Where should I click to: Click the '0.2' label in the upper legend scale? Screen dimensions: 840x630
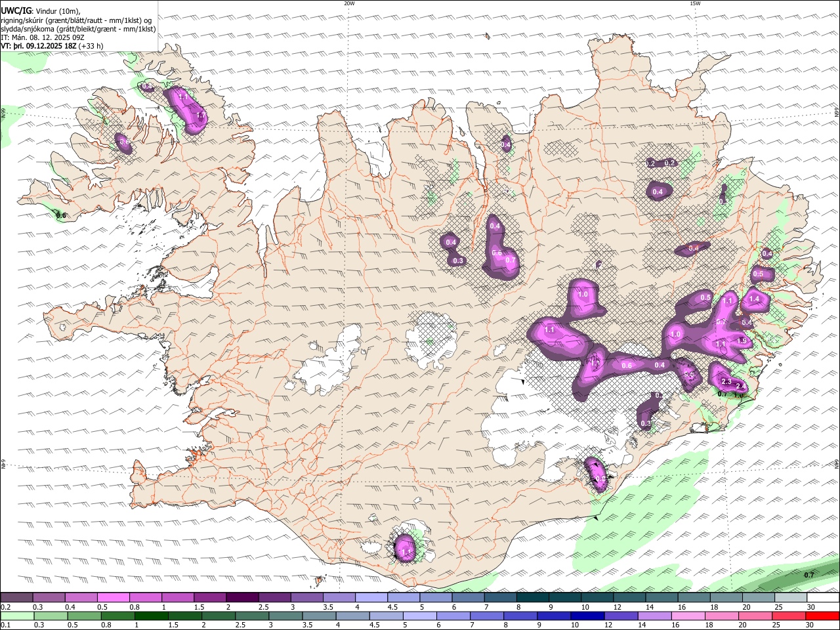click(x=5, y=607)
